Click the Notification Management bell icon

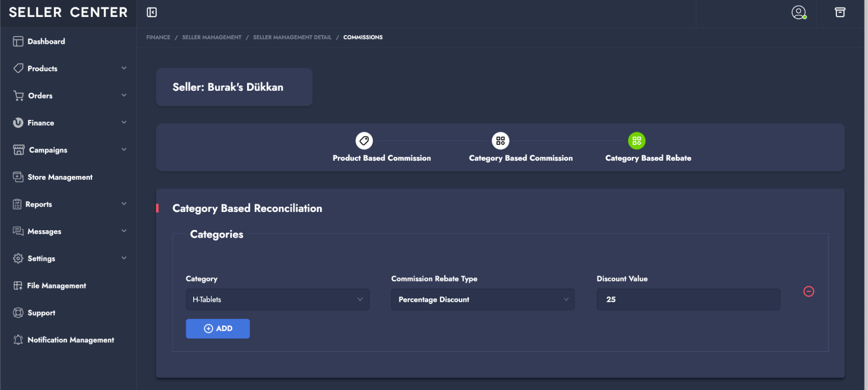(x=18, y=340)
